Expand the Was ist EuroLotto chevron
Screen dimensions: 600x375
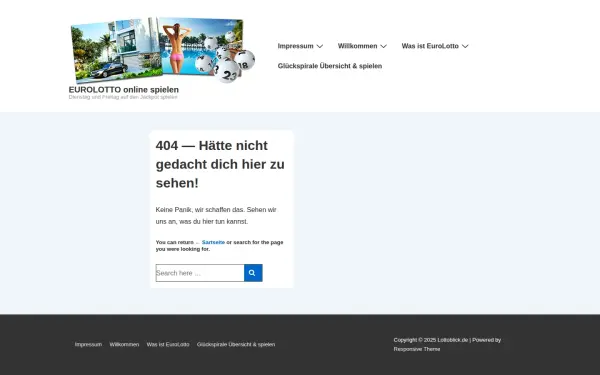(x=465, y=46)
